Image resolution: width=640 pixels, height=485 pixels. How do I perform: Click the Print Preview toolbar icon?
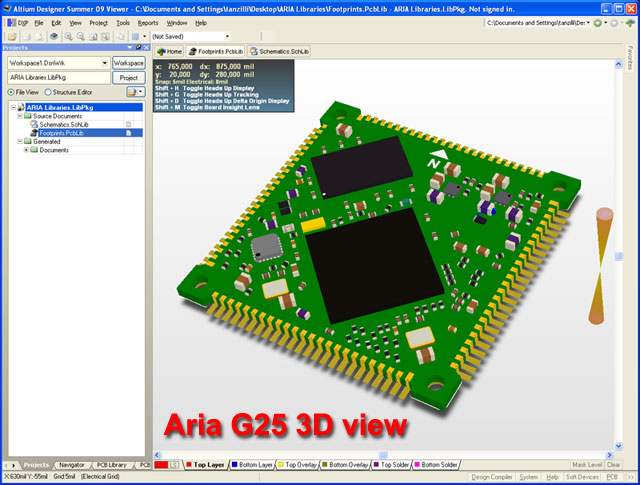(x=39, y=37)
